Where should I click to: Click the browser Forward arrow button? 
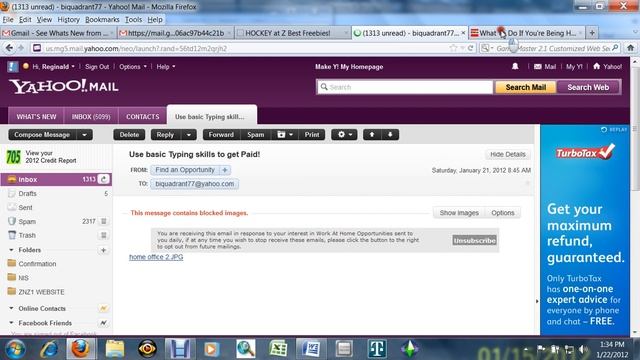[x=21, y=48]
